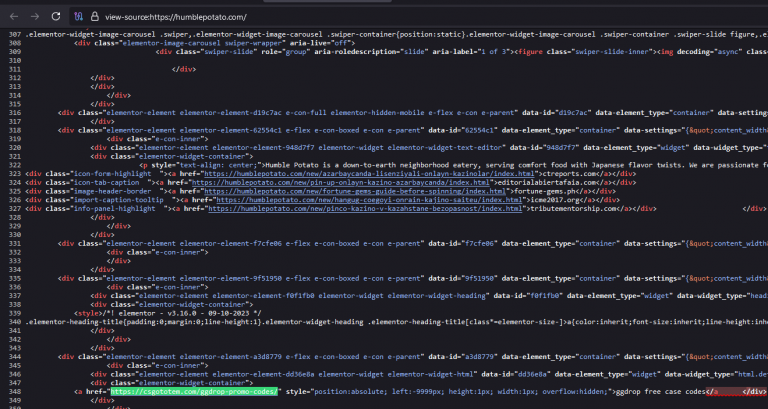768x409 pixels.
Task: Click the data-id value 'a3d8779'
Action: 479,357
